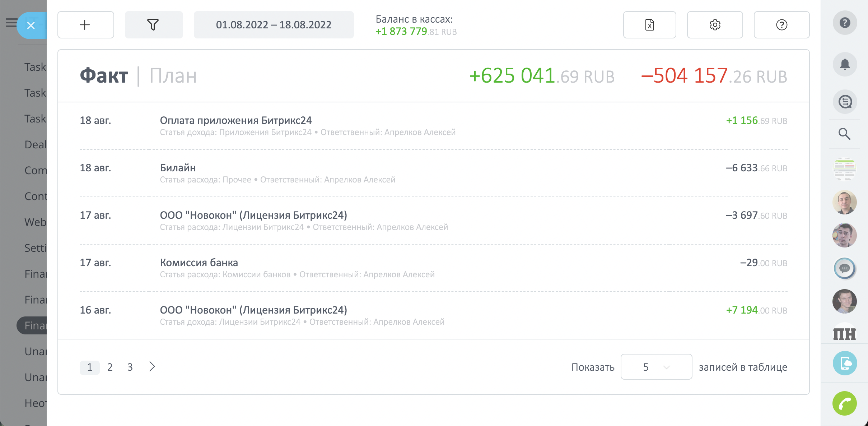This screenshot has height=426, width=868.
Task: Select the Факт tab
Action: pos(104,76)
